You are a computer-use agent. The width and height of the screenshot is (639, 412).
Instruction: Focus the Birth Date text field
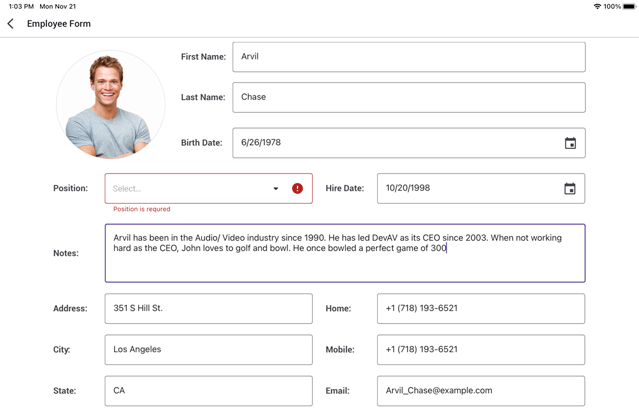[395, 143]
